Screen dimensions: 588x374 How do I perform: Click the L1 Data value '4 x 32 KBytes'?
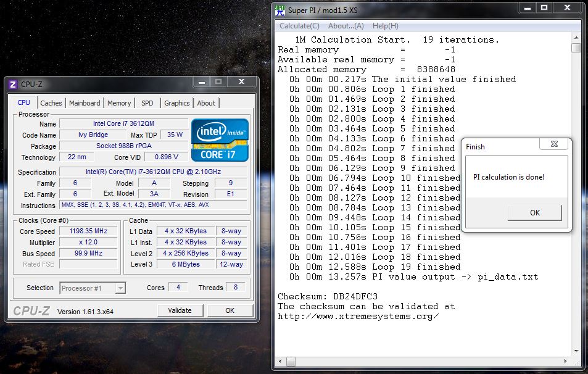pos(186,231)
